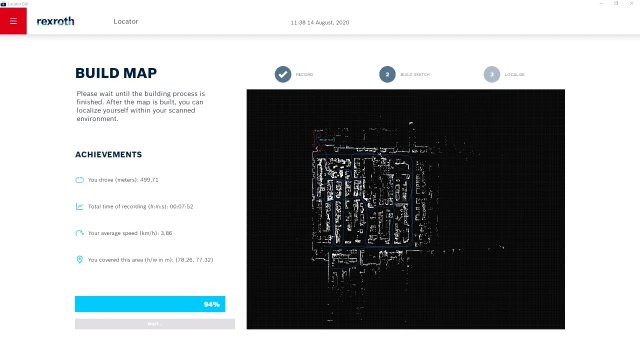Click the covered area location pin icon
This screenshot has width=640, height=360.
80,260
